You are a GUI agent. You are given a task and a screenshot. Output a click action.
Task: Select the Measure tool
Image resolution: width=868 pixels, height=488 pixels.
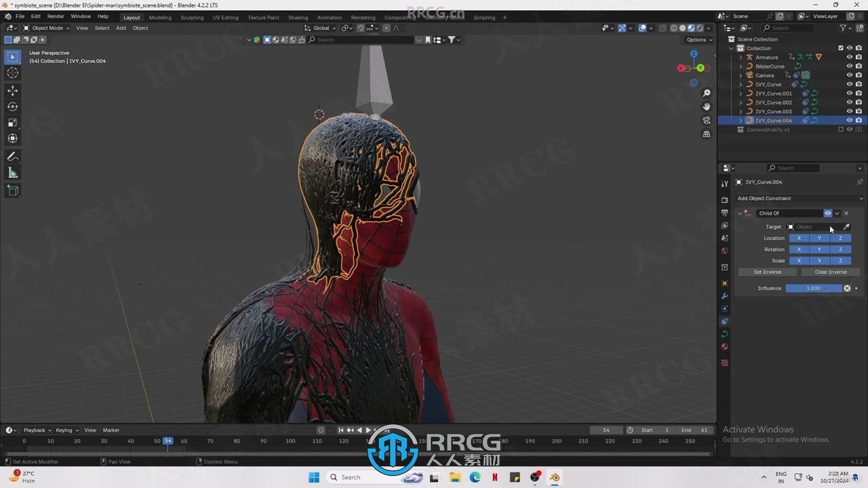pos(12,173)
